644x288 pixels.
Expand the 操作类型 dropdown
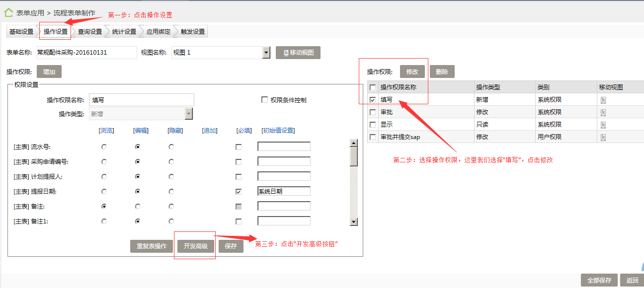pos(188,114)
